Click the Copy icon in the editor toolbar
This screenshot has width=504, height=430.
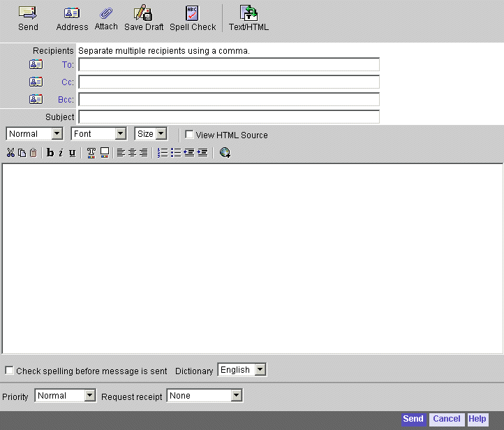coord(22,153)
